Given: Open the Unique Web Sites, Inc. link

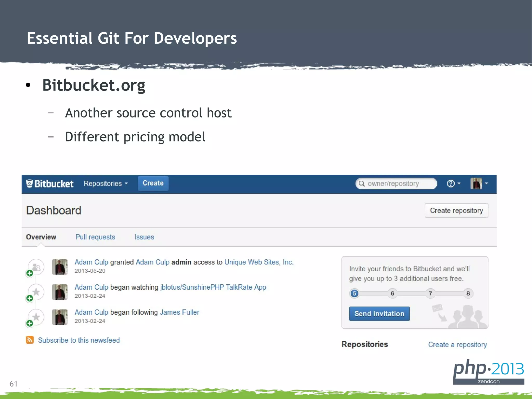Looking at the screenshot, I should [x=259, y=262].
